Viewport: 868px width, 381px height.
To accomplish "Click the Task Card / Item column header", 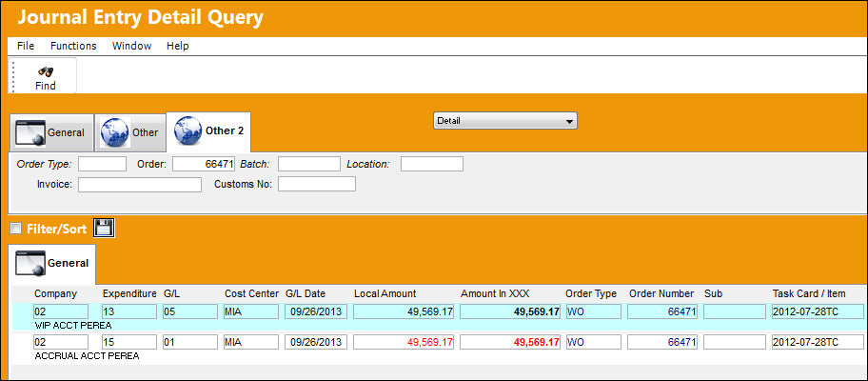I will 809,294.
